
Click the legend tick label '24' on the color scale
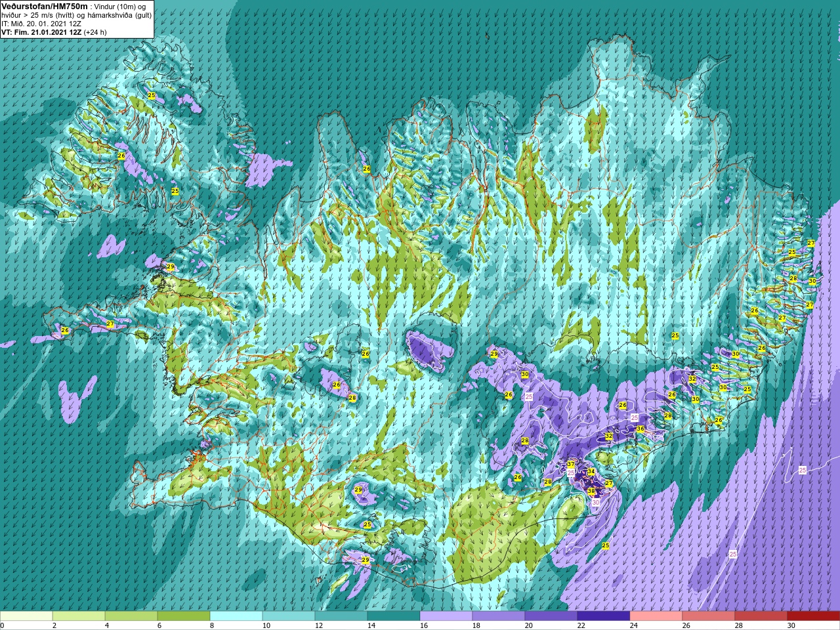[633, 625]
